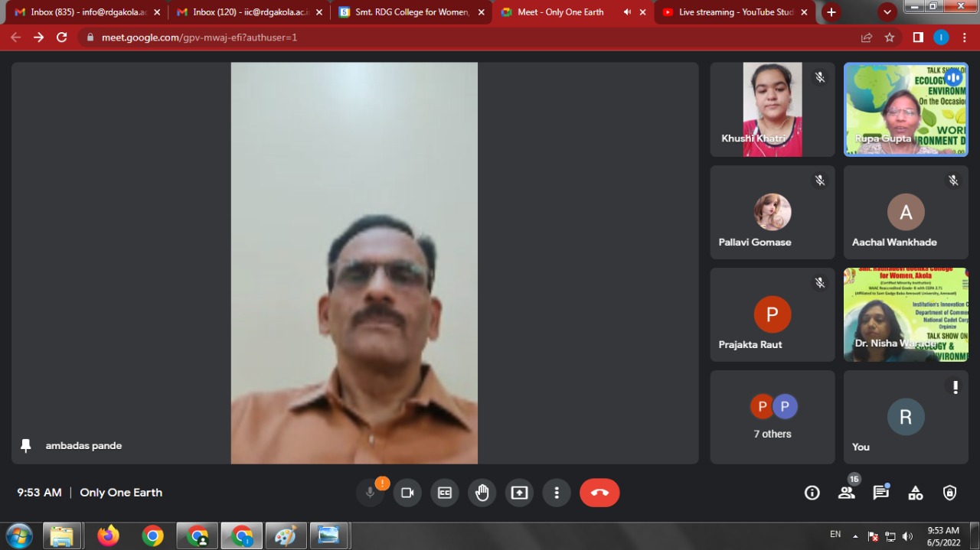Show hidden system tray icons arrow

[855, 535]
